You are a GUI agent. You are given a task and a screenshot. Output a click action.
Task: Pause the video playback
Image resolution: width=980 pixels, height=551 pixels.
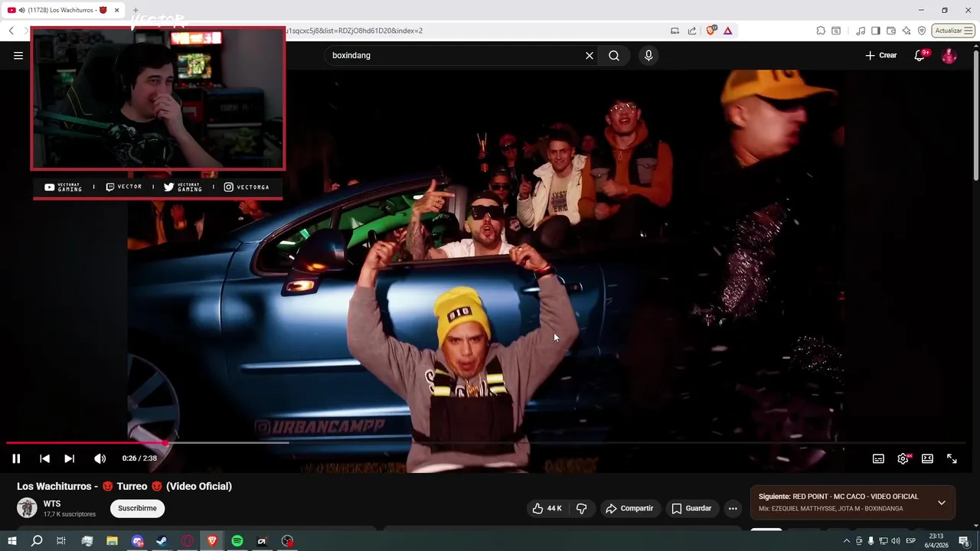16,458
